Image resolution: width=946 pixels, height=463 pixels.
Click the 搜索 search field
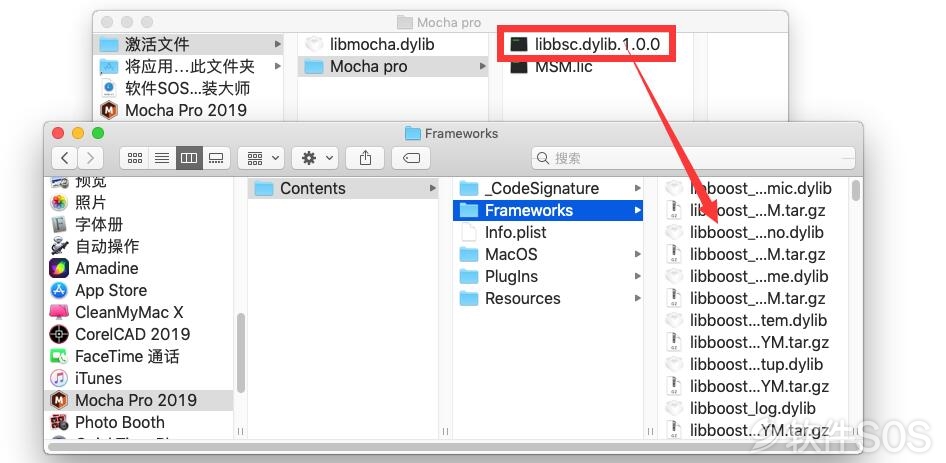(693, 158)
